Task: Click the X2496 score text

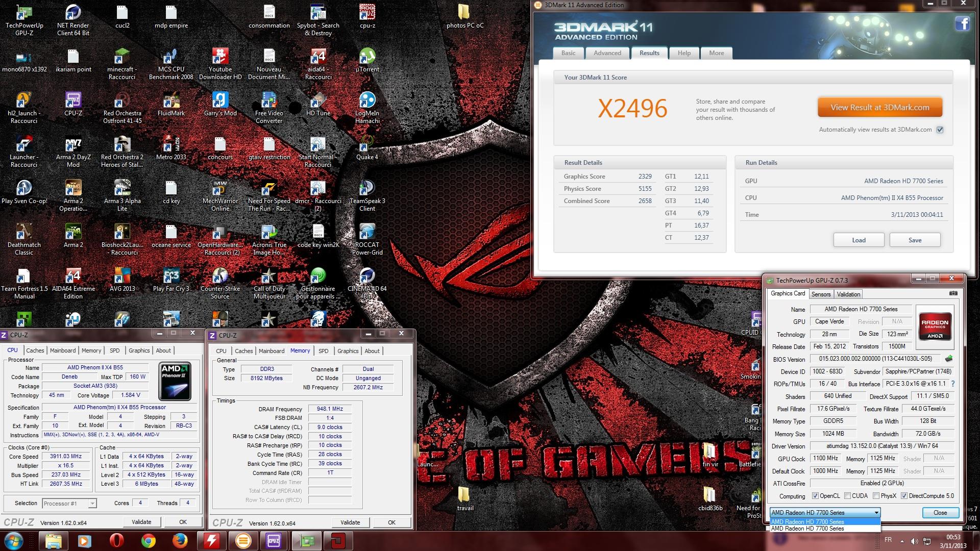Action: pyautogui.click(x=632, y=109)
